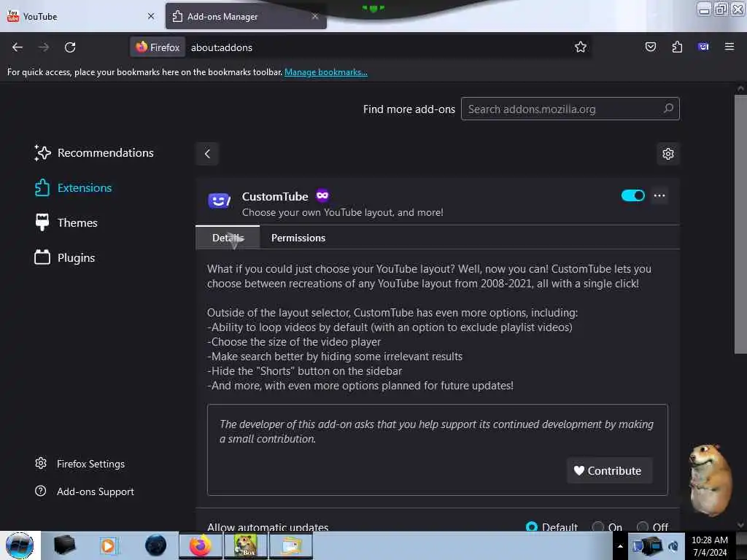Click the search magnifier in the add-ons search box

[x=668, y=109]
